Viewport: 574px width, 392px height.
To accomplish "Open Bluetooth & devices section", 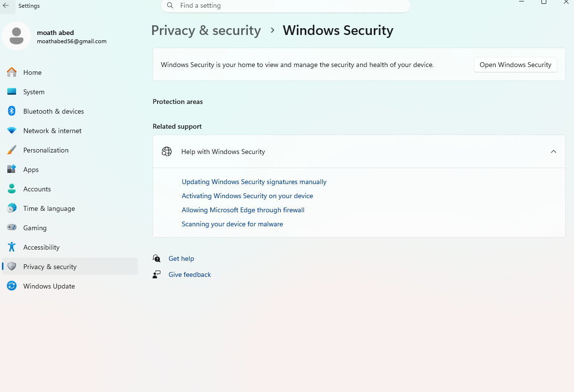I will coord(70,111).
